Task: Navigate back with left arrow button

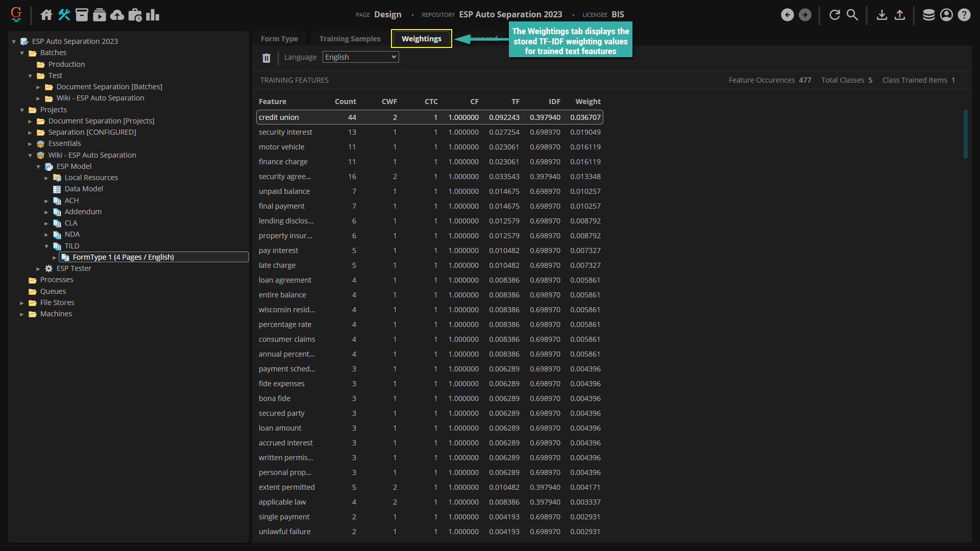Action: click(788, 15)
